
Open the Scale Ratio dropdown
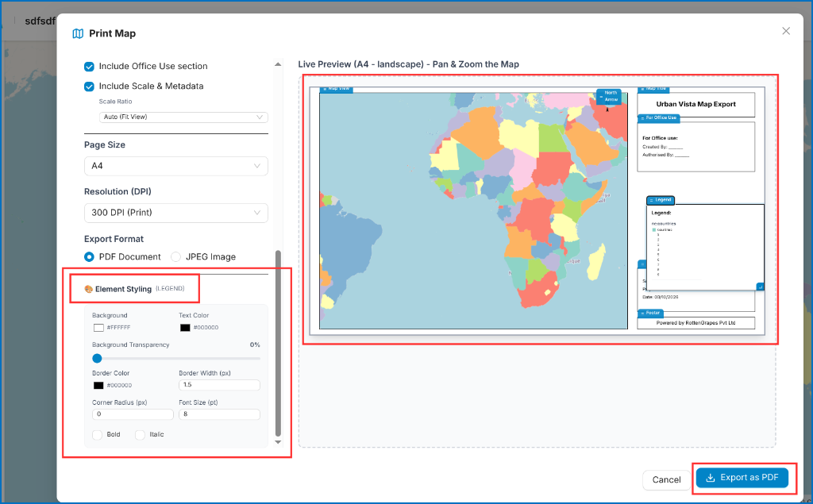[x=183, y=117]
